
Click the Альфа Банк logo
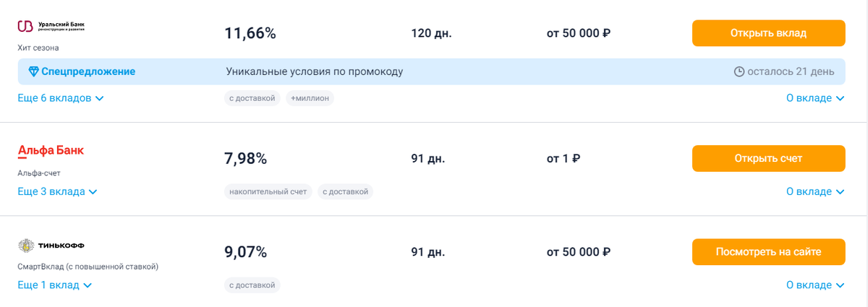pyautogui.click(x=51, y=151)
